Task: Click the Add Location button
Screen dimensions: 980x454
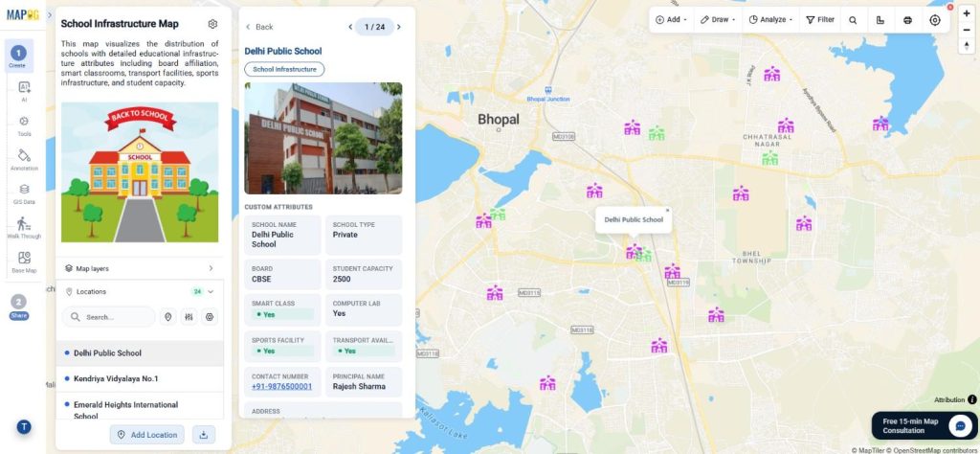Action: coord(147,435)
